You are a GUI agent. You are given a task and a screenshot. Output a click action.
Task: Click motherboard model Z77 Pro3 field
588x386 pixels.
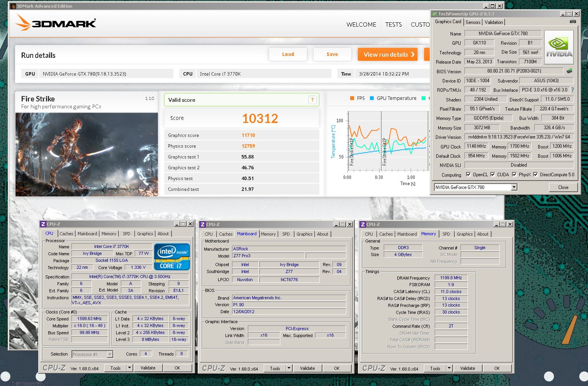click(x=269, y=256)
